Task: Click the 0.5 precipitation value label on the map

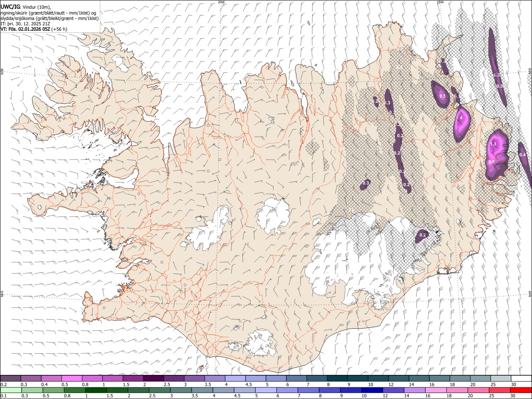Action: pyautogui.click(x=443, y=96)
